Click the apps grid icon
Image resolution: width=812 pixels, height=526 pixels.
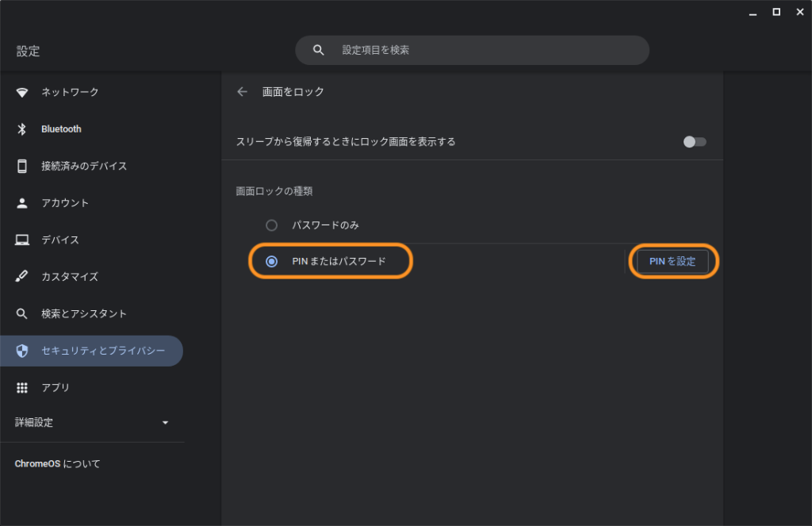click(x=21, y=388)
